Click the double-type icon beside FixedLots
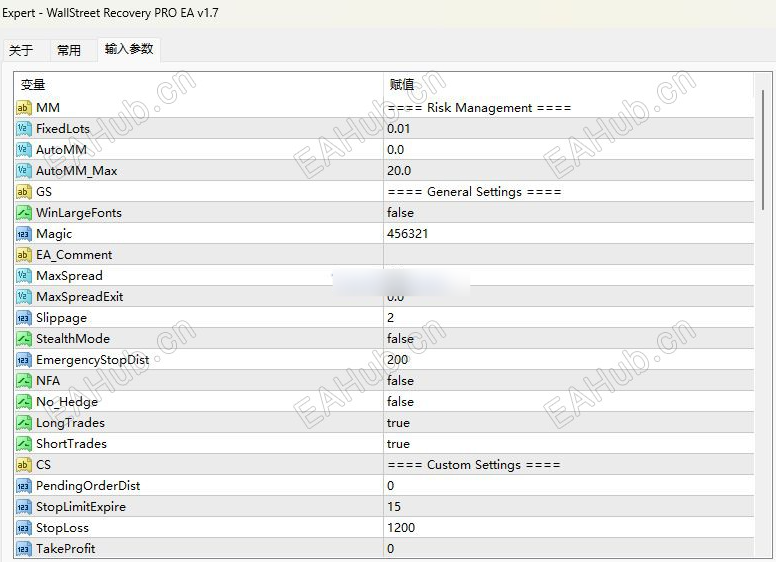781x565 pixels. point(23,129)
